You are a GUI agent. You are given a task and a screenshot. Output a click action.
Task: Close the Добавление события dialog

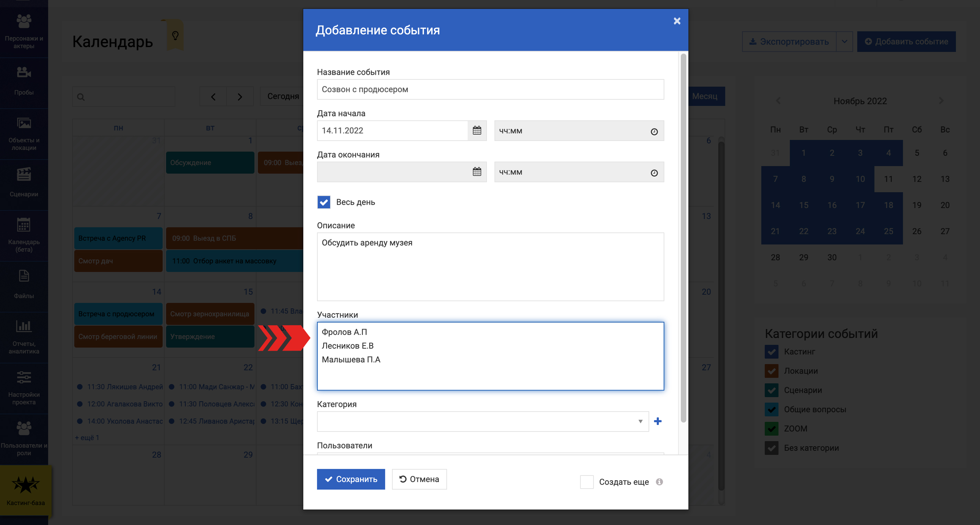[677, 21]
